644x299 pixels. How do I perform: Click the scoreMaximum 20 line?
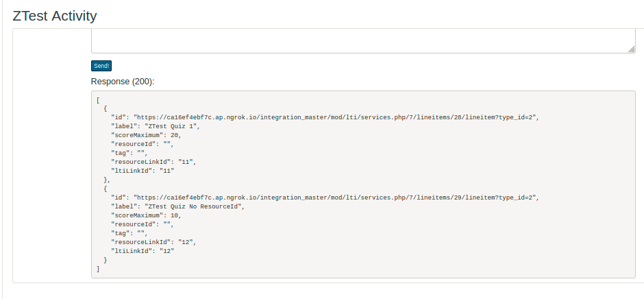tap(146, 135)
